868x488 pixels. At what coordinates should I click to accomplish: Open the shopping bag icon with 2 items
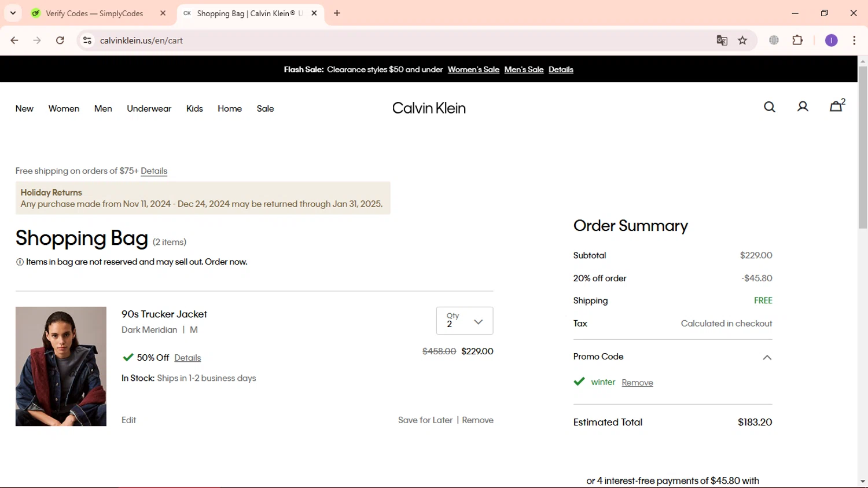[x=837, y=106]
